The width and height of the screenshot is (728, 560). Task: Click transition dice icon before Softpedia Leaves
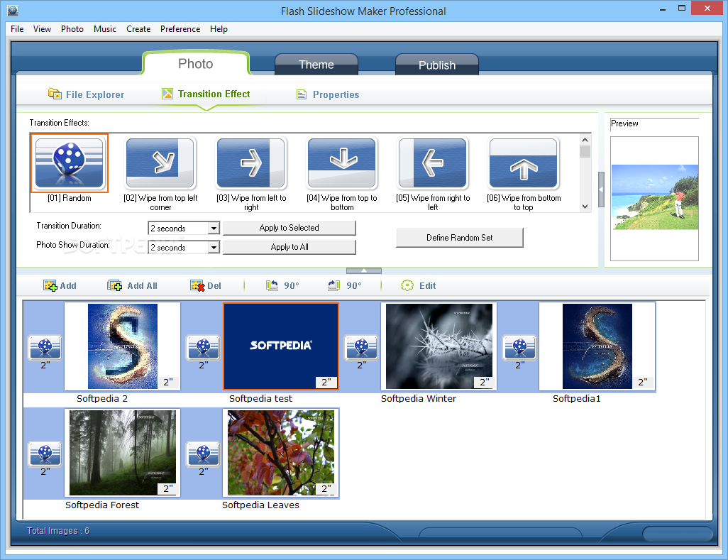pos(203,454)
